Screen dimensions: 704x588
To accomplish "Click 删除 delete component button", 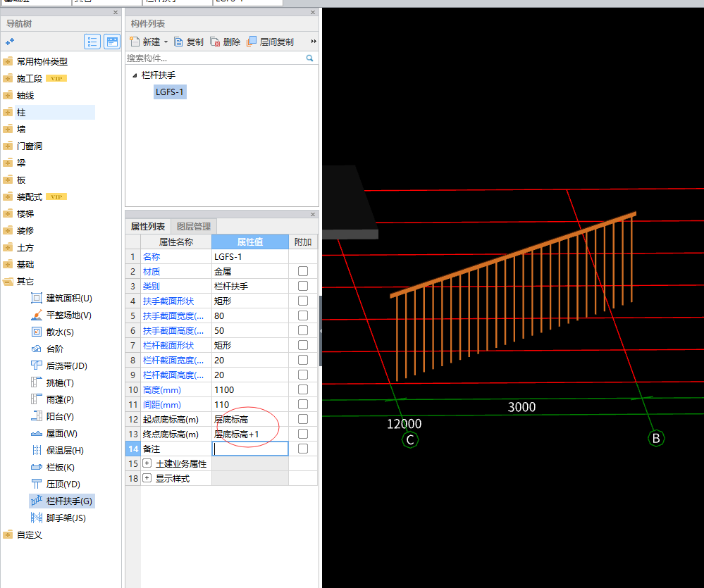I will (x=226, y=42).
